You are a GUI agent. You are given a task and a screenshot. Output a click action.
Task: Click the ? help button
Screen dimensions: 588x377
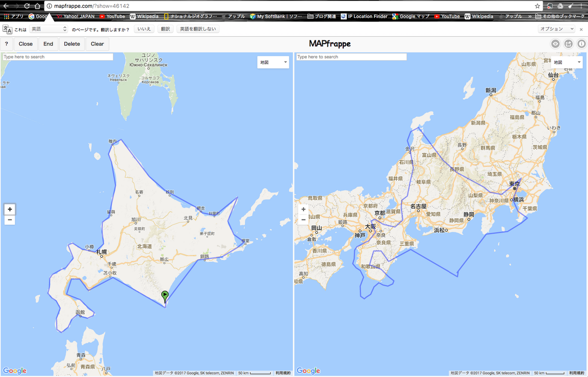[6, 44]
